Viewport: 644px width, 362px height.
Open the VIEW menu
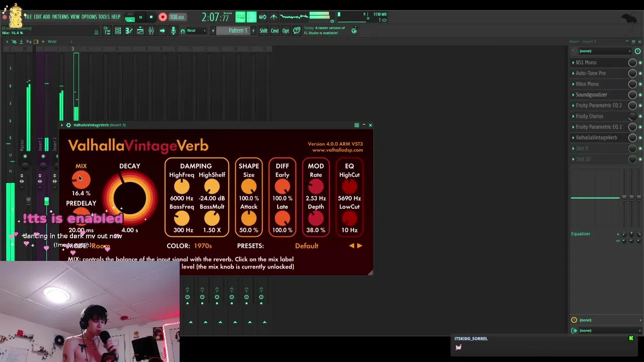click(x=75, y=17)
